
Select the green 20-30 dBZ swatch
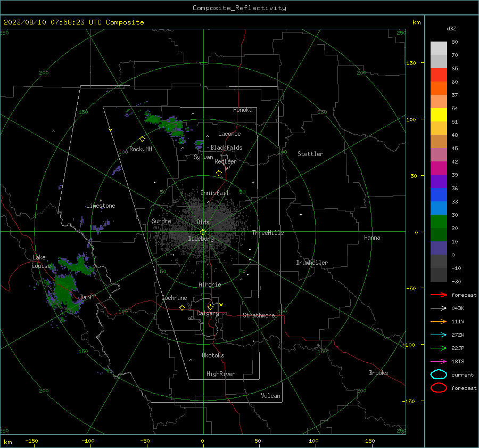click(x=439, y=222)
